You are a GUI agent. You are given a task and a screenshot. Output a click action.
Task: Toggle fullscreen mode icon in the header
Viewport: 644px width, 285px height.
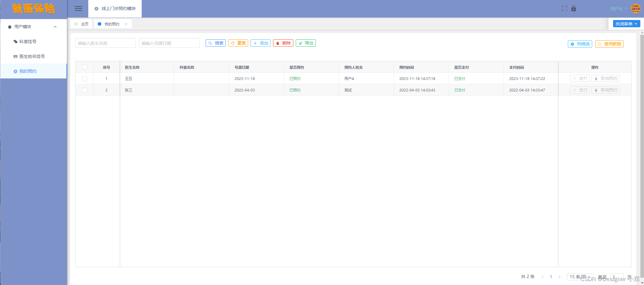[564, 8]
